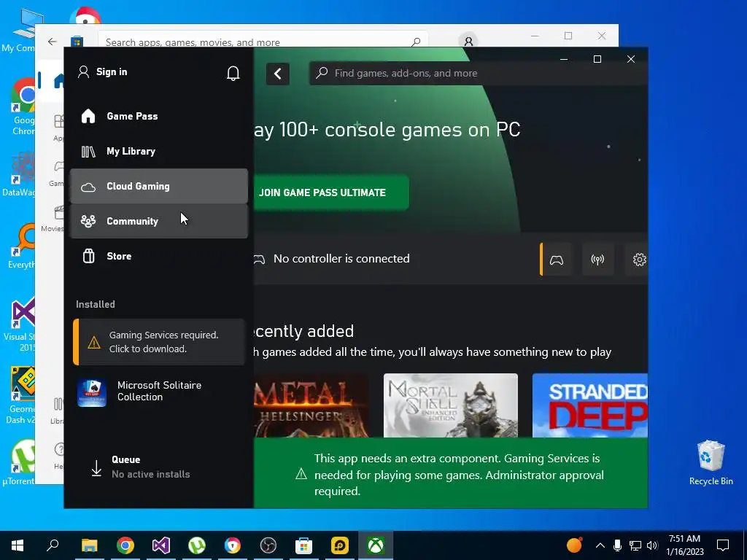Click the Store bag icon
747x560 pixels.
(88, 256)
